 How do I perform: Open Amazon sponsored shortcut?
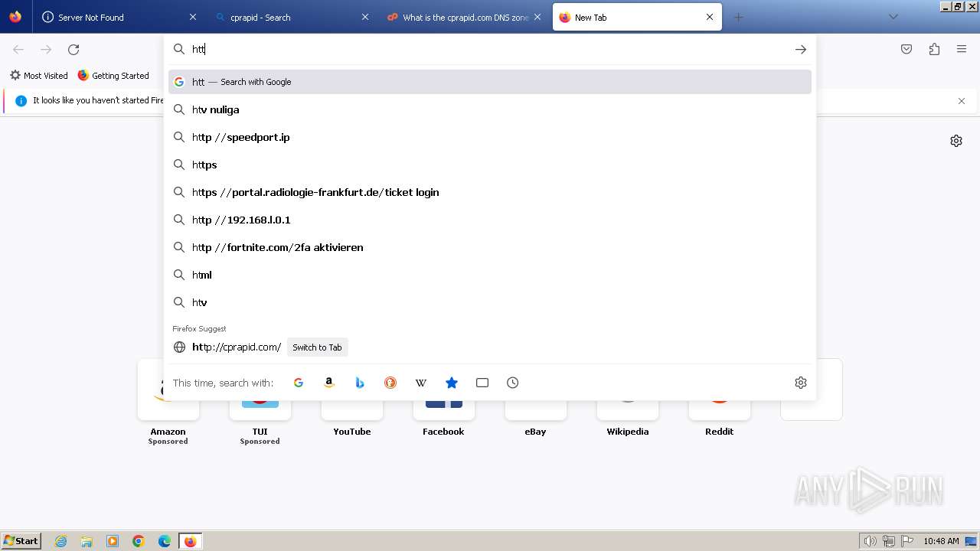(x=168, y=402)
